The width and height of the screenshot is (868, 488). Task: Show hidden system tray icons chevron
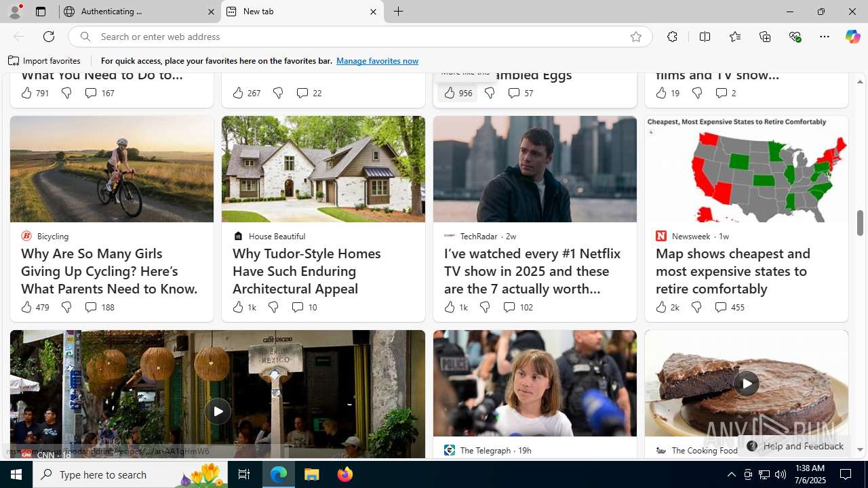tap(731, 474)
